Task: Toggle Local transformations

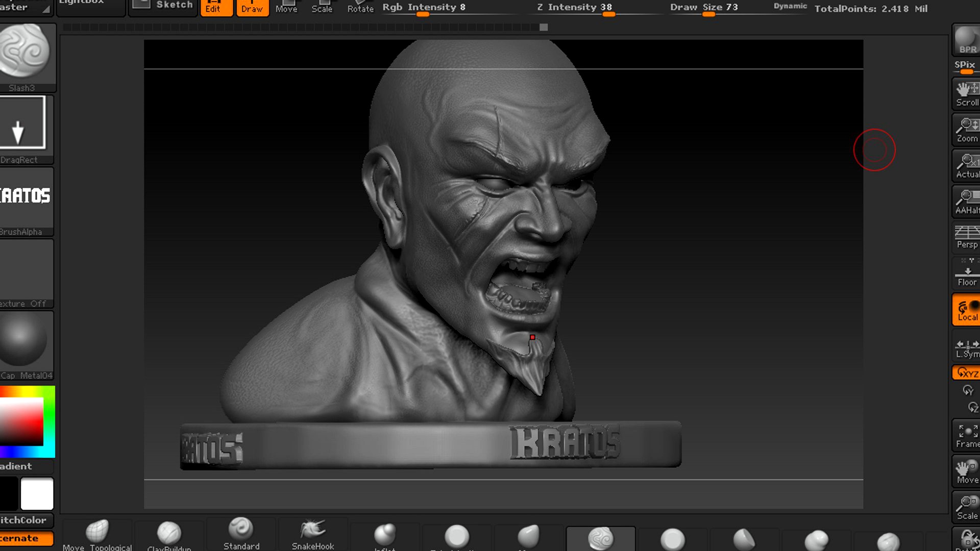Action: click(967, 310)
